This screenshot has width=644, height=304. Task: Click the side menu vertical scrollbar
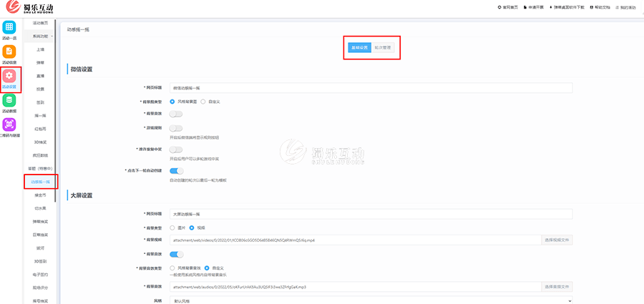point(55,111)
